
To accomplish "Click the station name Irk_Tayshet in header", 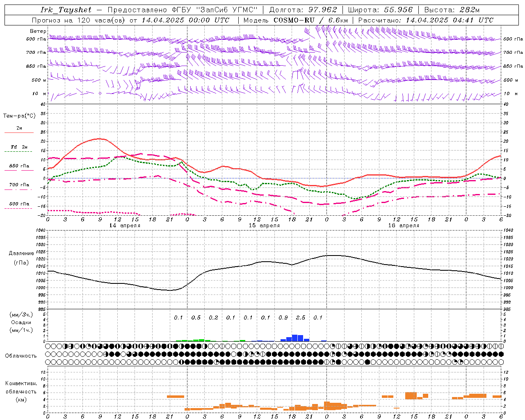I will point(66,10).
